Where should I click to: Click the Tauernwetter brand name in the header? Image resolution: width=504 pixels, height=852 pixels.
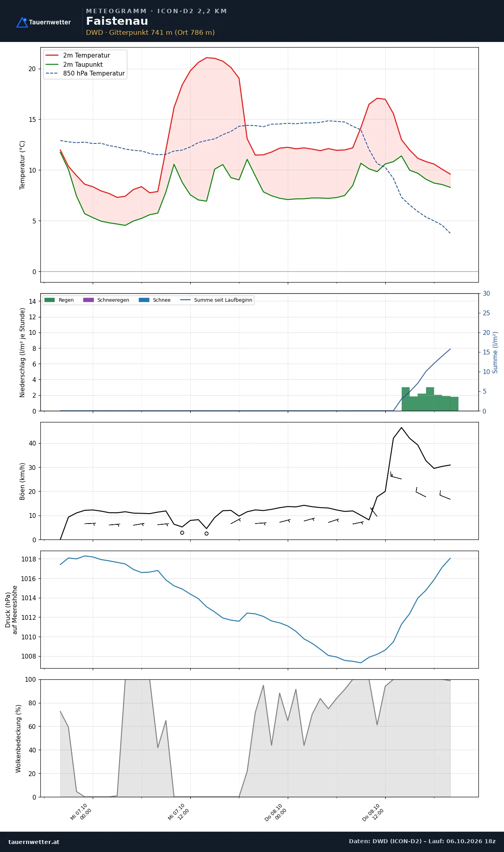click(x=50, y=22)
